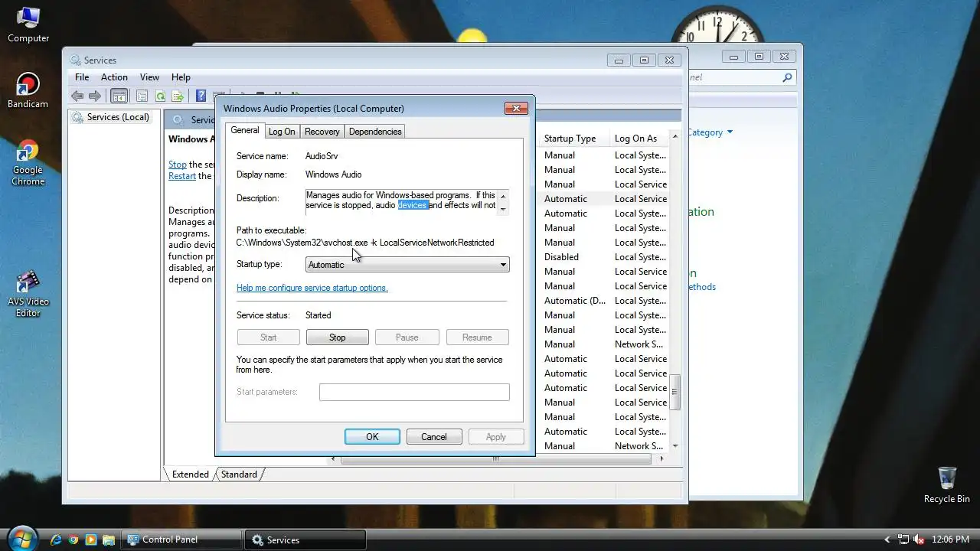Click the search magnifier in Control Panel window
The width and height of the screenshot is (980, 551).
click(786, 77)
